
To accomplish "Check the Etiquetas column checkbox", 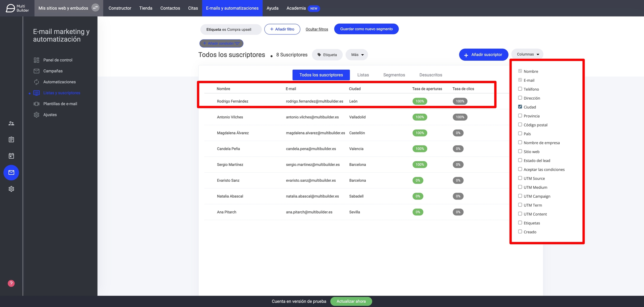I will pos(520,223).
